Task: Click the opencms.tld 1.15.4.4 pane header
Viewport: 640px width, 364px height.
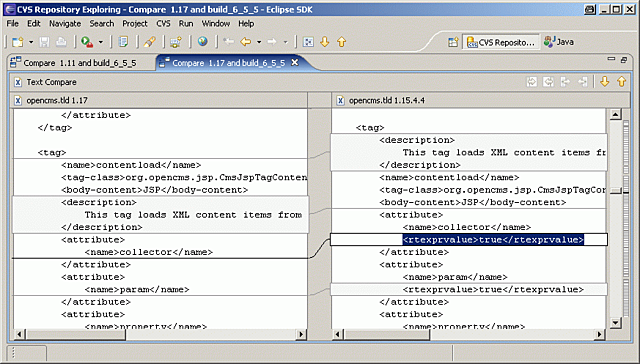Action: (481, 100)
